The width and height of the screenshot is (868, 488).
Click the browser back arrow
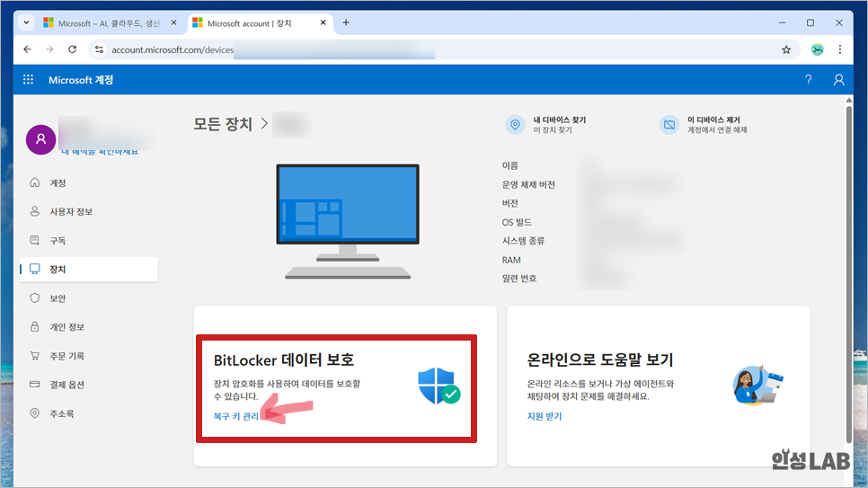[27, 49]
